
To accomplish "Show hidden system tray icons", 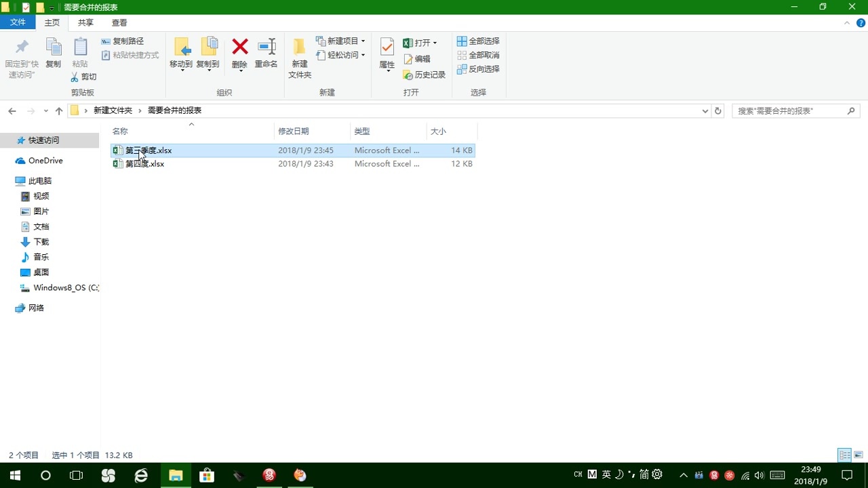I will pos(684,475).
